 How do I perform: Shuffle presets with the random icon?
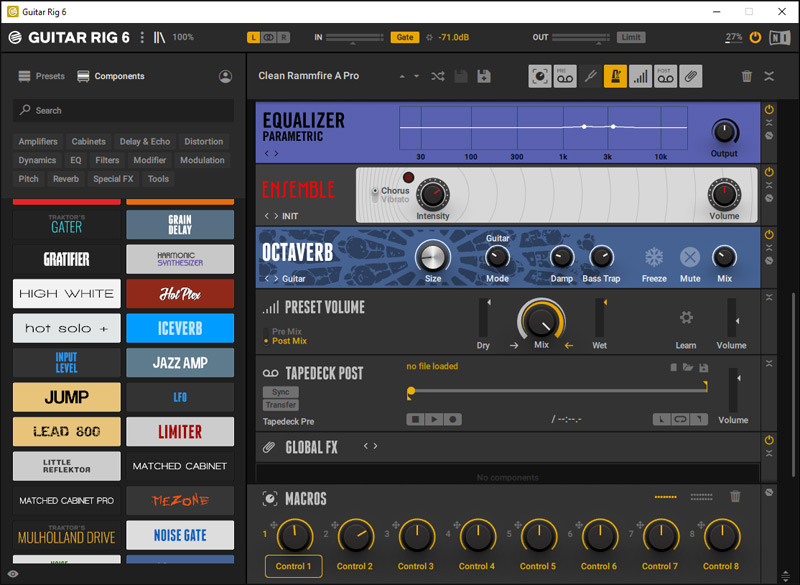[438, 76]
